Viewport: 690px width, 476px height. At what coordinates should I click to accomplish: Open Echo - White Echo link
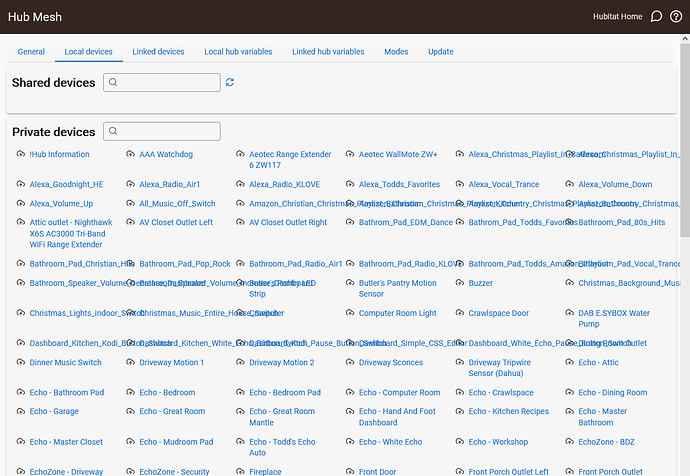pos(390,442)
